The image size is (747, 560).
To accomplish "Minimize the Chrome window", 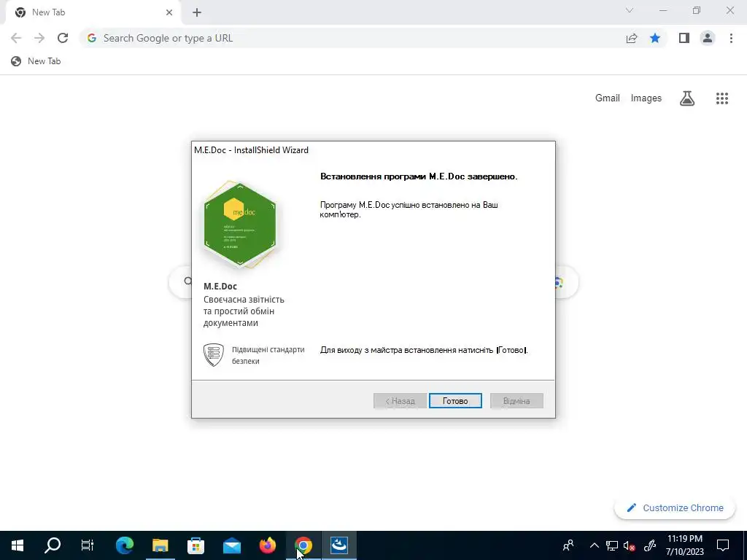I will click(663, 10).
